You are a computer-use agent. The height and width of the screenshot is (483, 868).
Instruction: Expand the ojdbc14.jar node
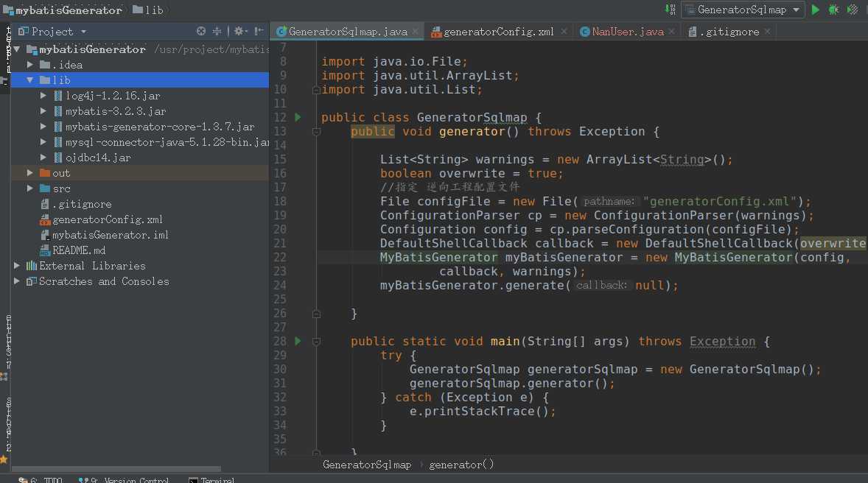43,158
